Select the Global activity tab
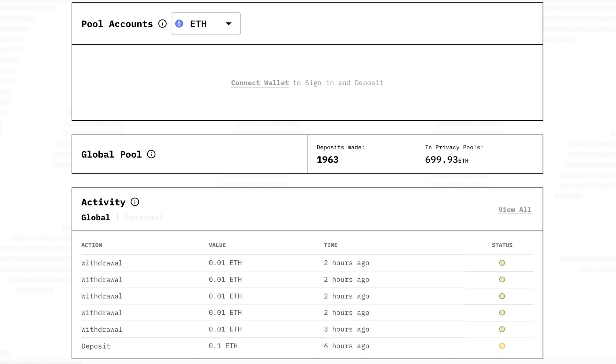 [96, 217]
